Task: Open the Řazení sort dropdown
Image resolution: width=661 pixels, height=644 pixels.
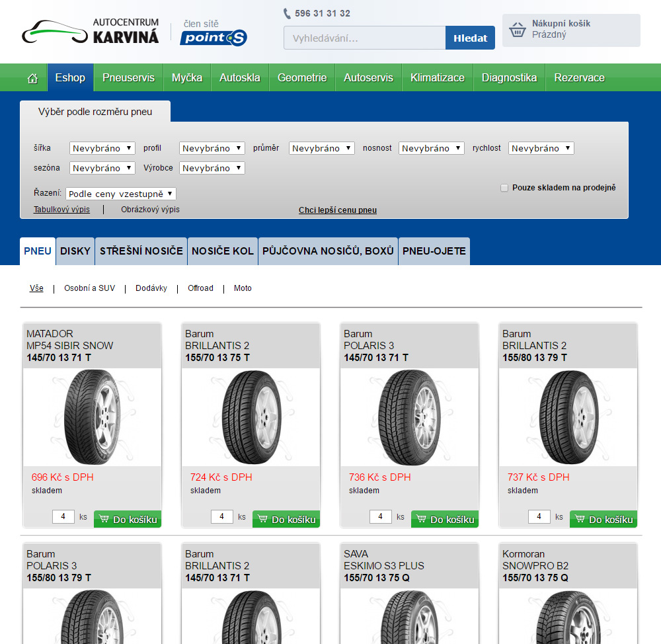Action: pyautogui.click(x=120, y=194)
